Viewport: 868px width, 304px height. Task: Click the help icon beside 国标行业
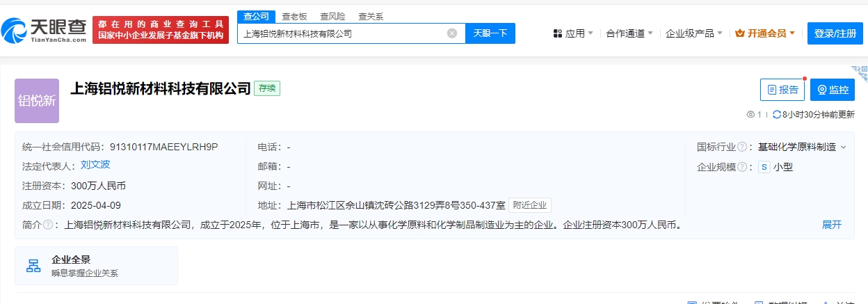(x=742, y=147)
